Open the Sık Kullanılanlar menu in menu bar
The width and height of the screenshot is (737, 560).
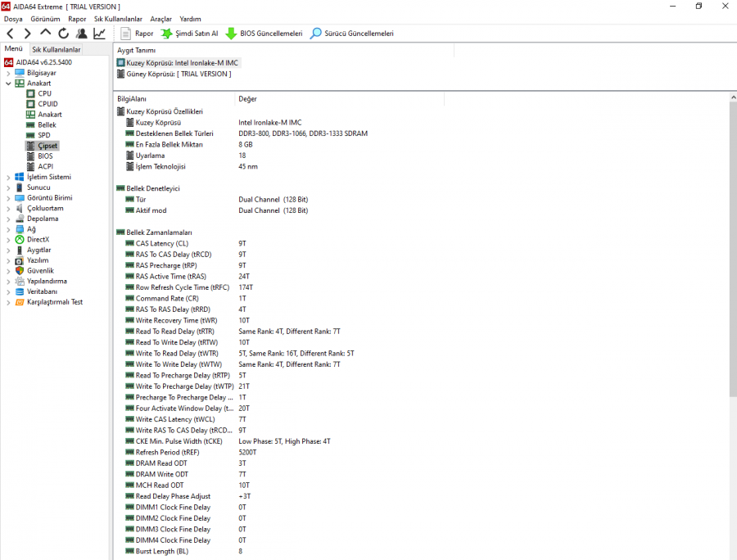point(118,19)
